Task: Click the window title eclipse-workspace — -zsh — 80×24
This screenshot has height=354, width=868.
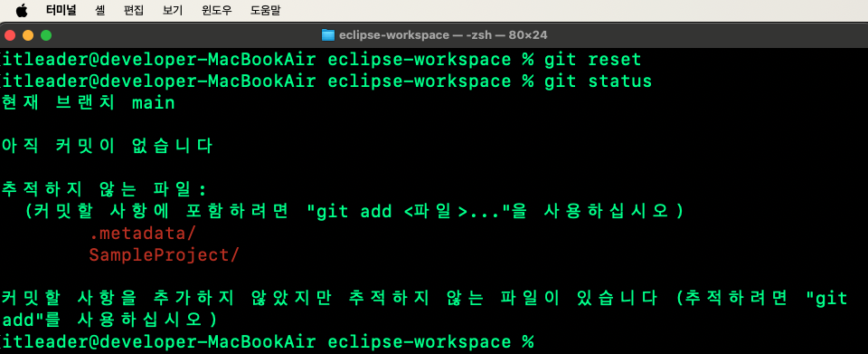Action: [x=443, y=35]
